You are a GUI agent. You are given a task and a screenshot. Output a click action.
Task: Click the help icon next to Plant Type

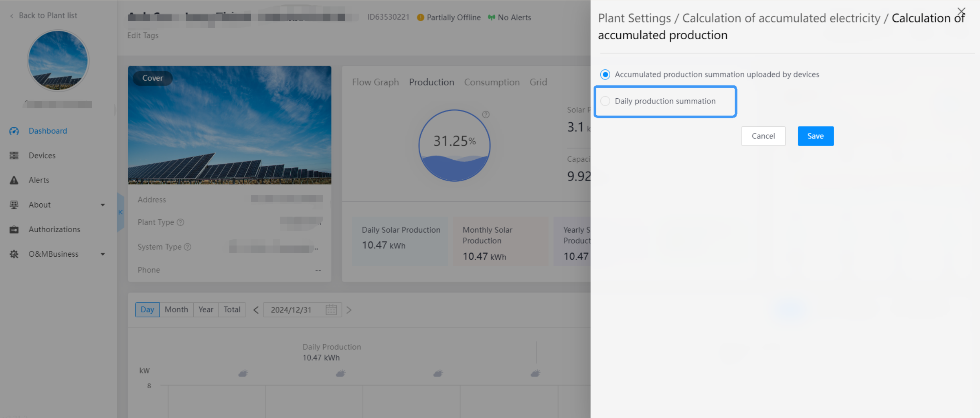180,222
